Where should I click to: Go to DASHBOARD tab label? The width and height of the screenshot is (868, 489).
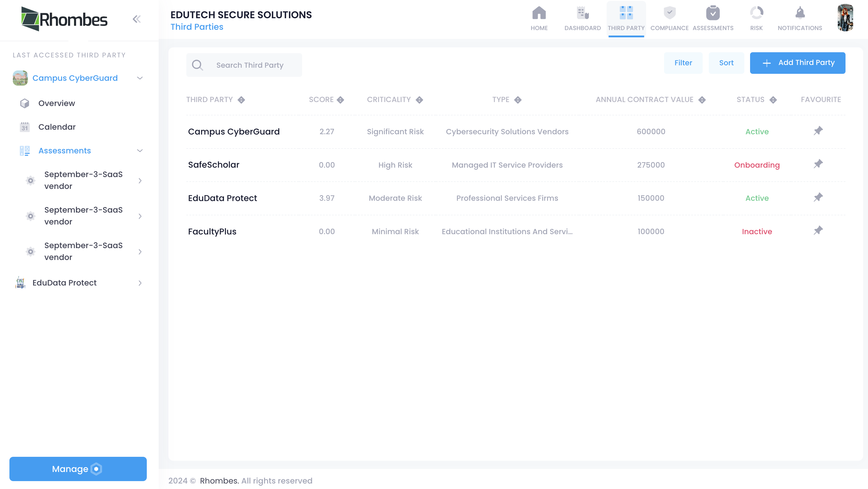coord(582,28)
